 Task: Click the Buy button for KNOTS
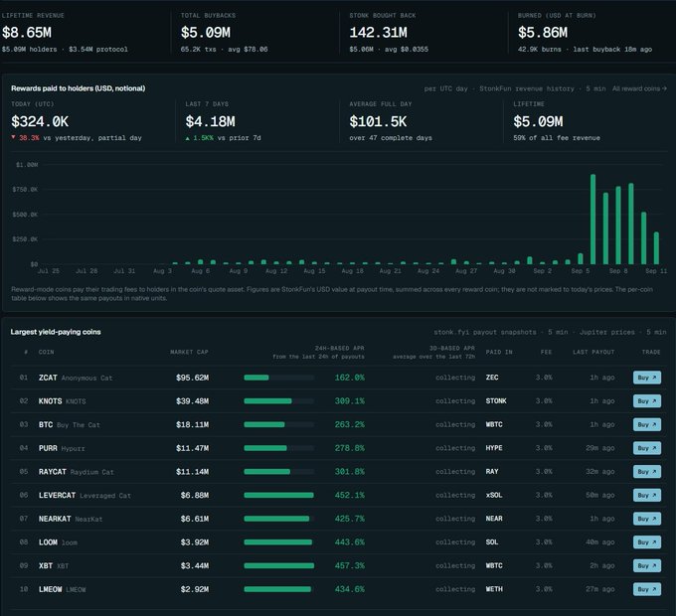click(647, 401)
